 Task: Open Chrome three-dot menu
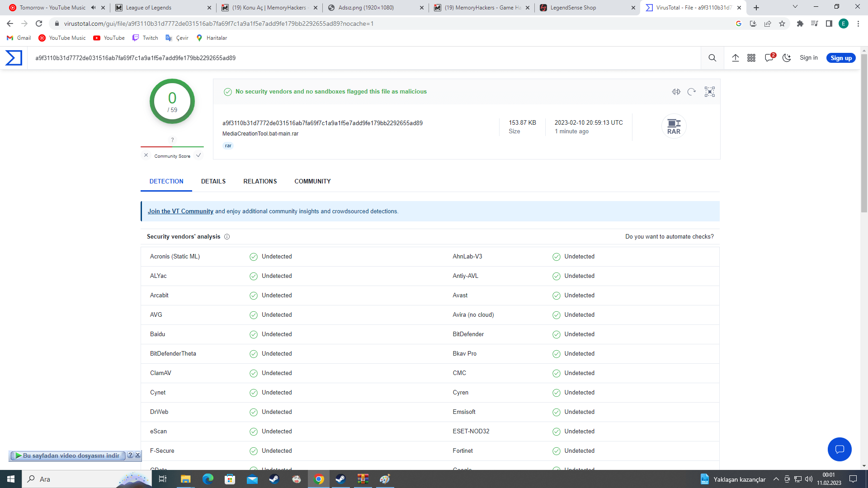point(858,23)
